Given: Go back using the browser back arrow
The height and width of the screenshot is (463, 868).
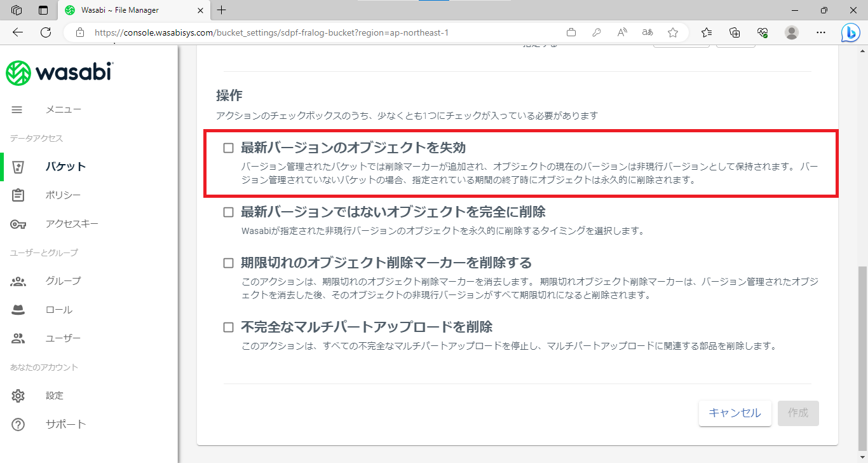Looking at the screenshot, I should point(17,32).
